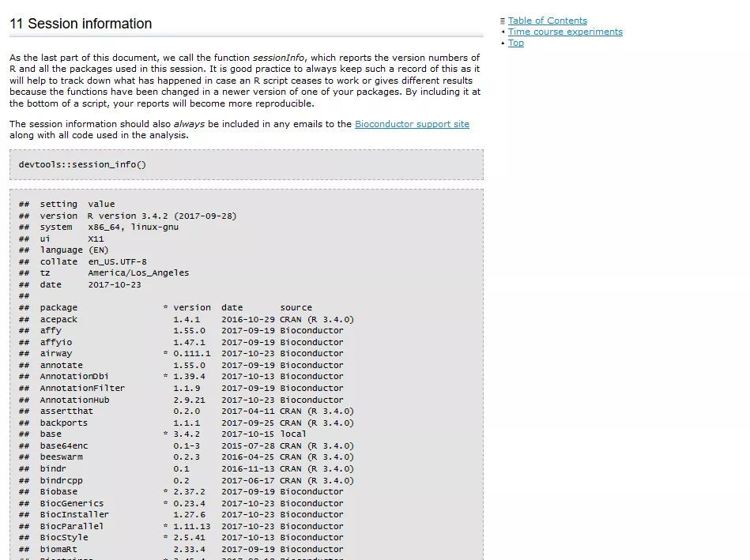Click the base64enc package name
The height and width of the screenshot is (560, 750).
[x=64, y=445]
